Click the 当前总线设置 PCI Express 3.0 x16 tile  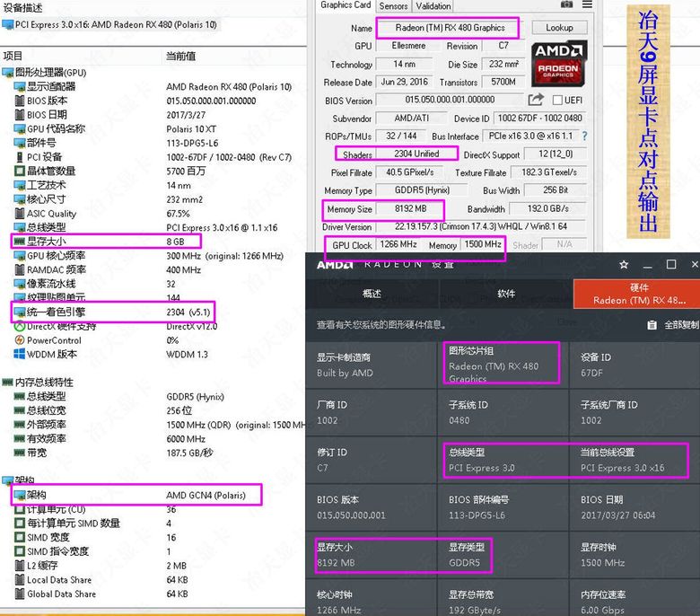634,460
